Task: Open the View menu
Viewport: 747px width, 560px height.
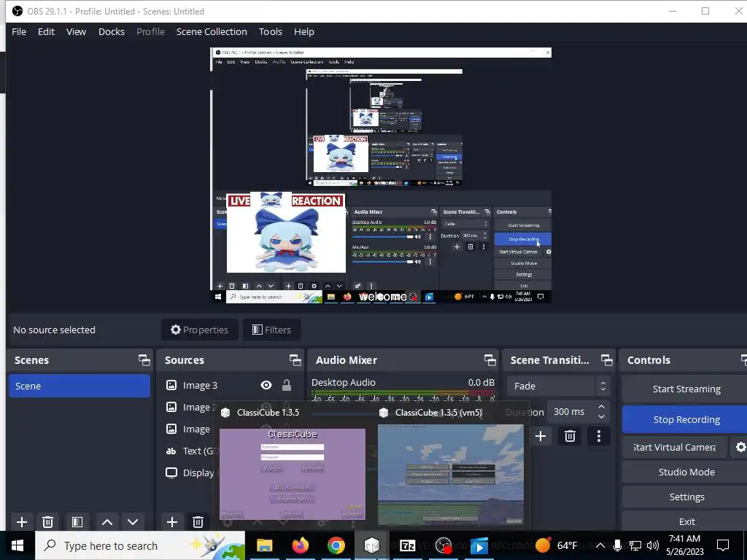Action: pos(76,32)
